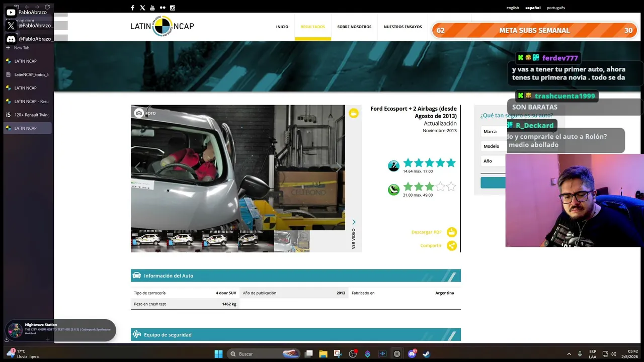Screen dimensions: 644x362
Task: Click the '14.64 max. 17.00' score text
Action: (x=418, y=171)
